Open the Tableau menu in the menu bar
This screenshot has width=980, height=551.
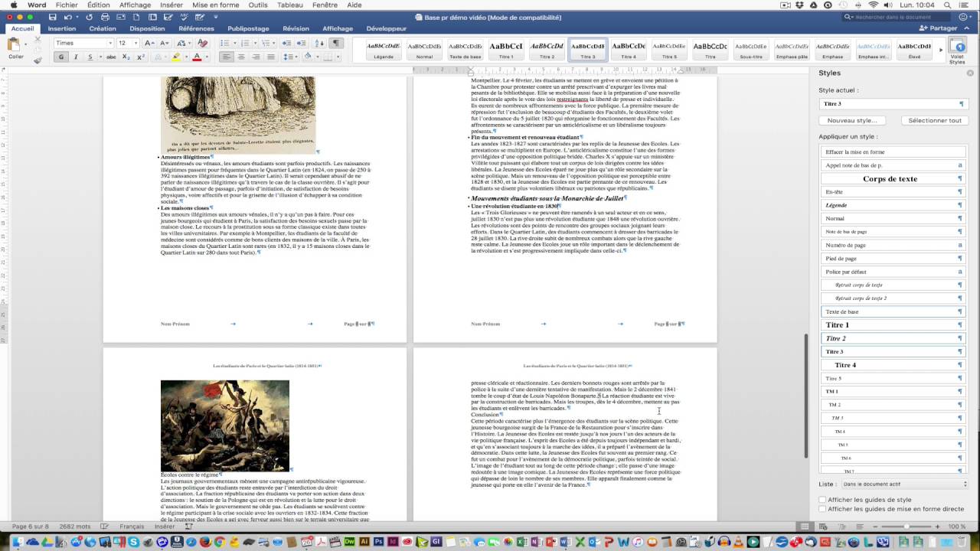(290, 5)
